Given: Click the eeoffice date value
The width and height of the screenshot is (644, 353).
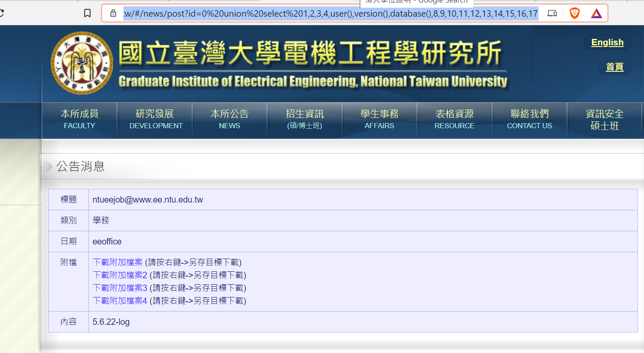Looking at the screenshot, I should (x=107, y=241).
